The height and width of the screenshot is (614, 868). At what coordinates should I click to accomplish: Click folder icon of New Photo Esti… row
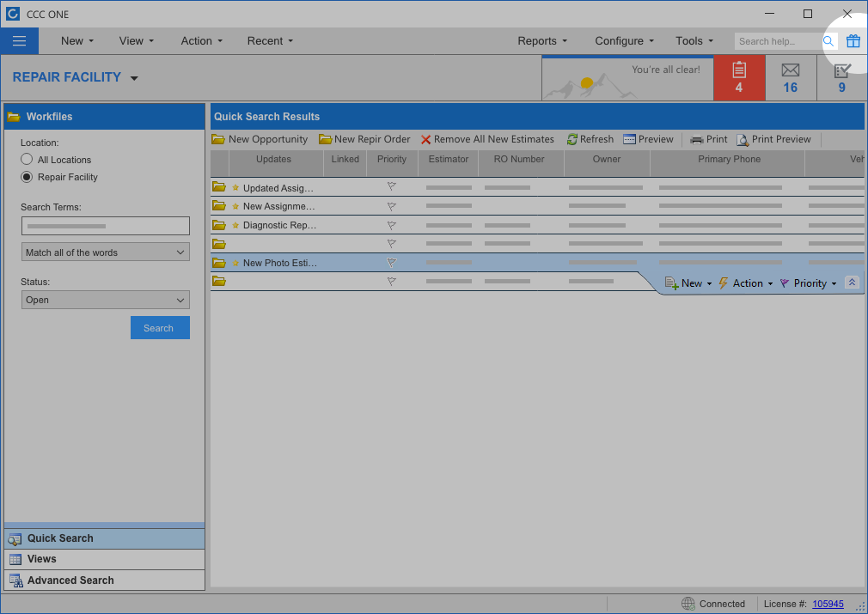(x=219, y=263)
